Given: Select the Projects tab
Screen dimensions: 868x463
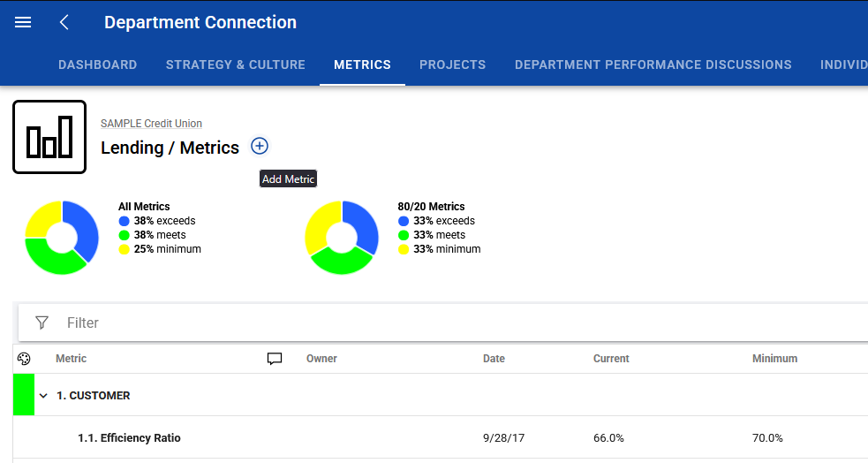Looking at the screenshot, I should (x=453, y=65).
